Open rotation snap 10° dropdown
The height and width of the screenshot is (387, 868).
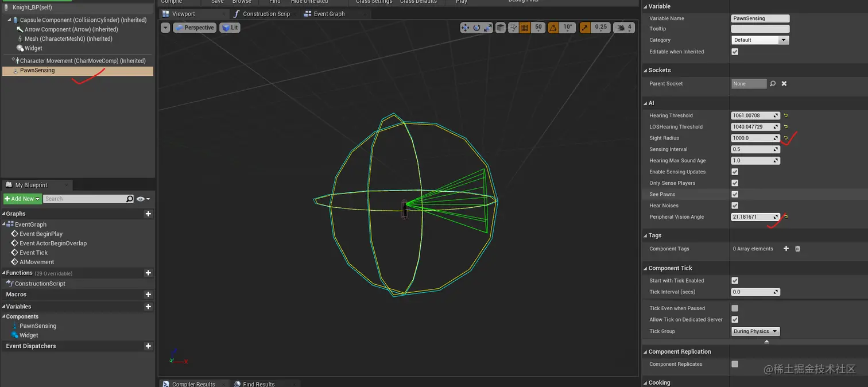(x=567, y=28)
